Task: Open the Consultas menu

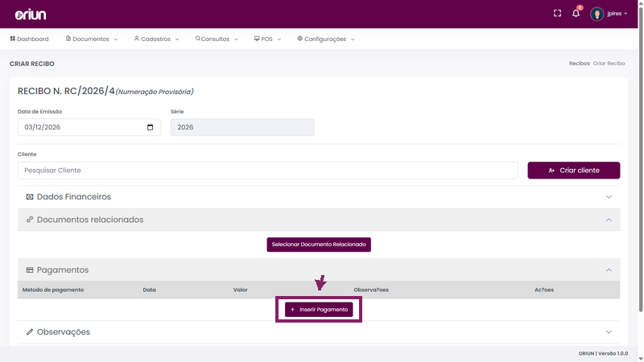Action: (x=217, y=39)
